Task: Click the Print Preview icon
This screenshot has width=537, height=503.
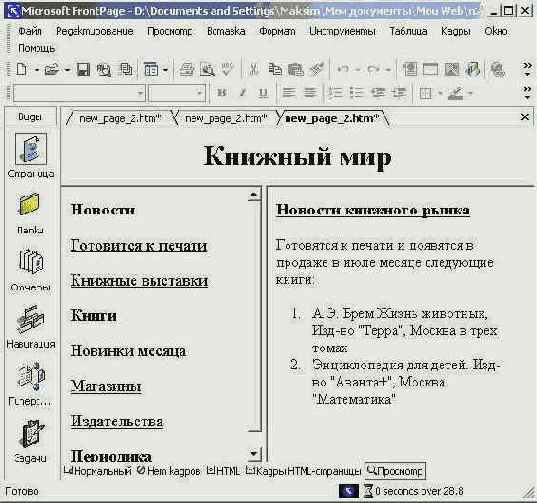Action: pyautogui.click(x=207, y=70)
